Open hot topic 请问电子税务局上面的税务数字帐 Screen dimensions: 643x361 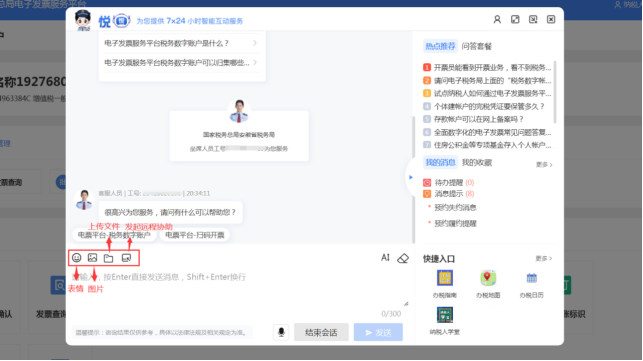[x=487, y=80]
